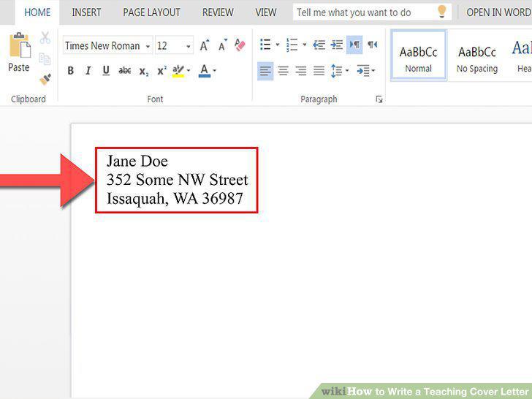Toggle Strikethrough formatting

[124, 71]
